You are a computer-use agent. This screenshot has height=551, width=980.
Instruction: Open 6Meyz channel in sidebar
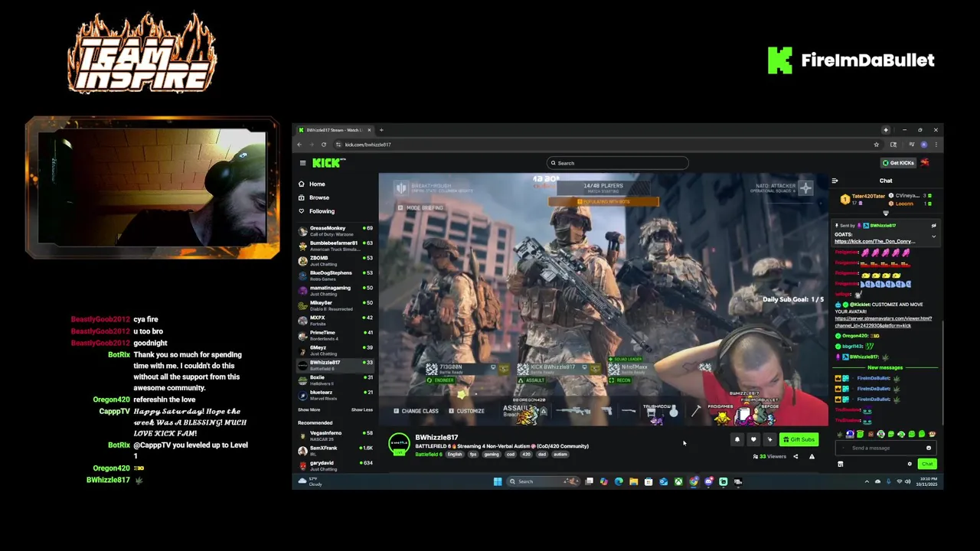(335, 350)
